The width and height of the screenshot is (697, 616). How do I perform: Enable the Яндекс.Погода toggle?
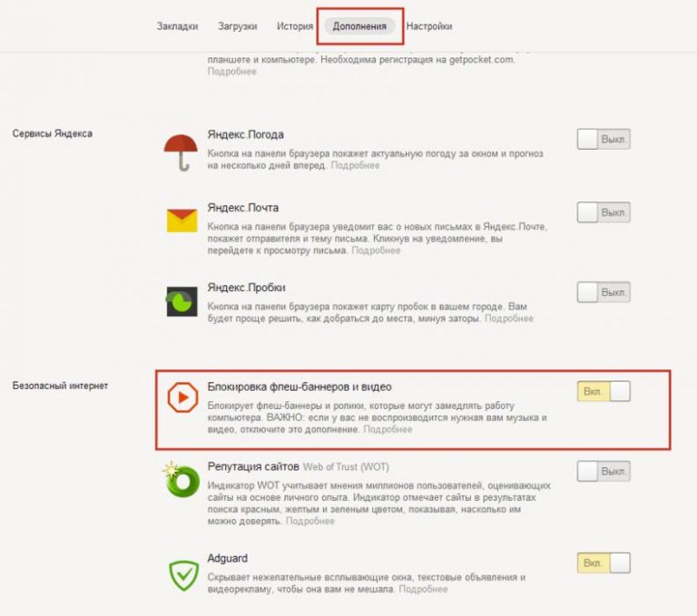click(604, 139)
